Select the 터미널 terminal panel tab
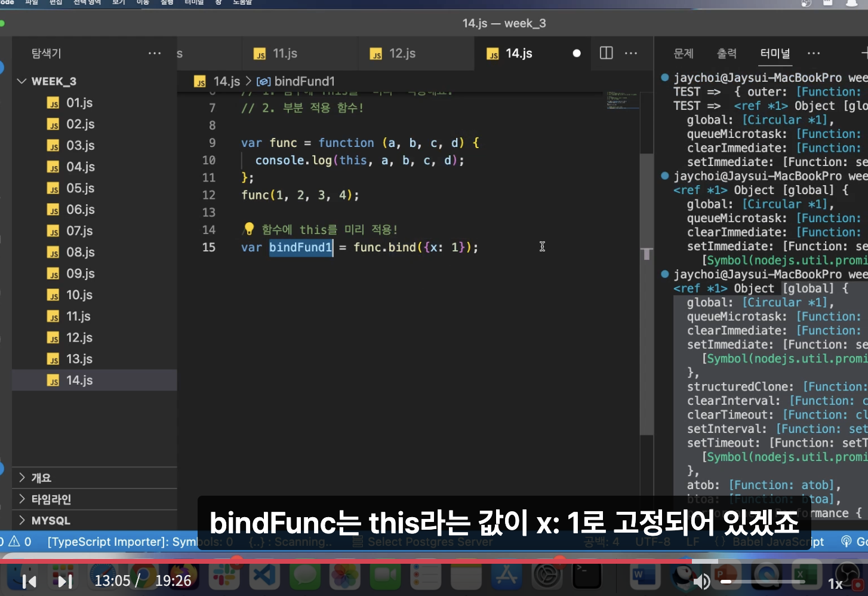The width and height of the screenshot is (868, 596). (775, 53)
